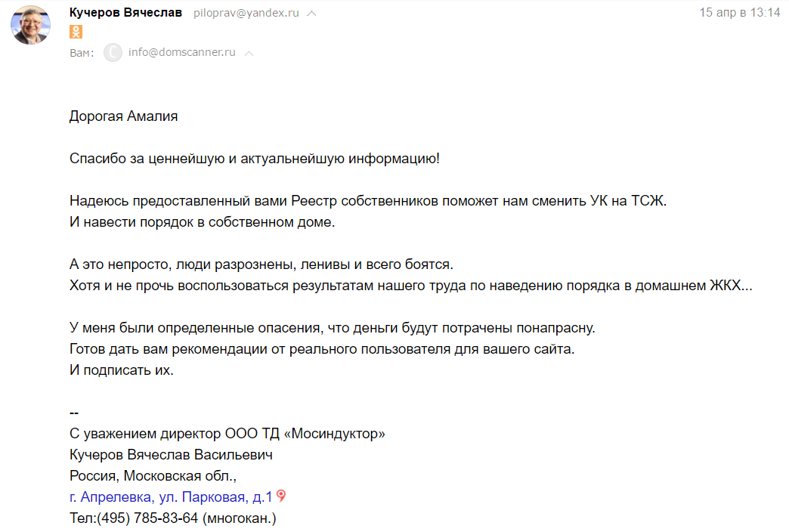Expand sender details arrow next to piloprav@yandex.ru

point(312,14)
